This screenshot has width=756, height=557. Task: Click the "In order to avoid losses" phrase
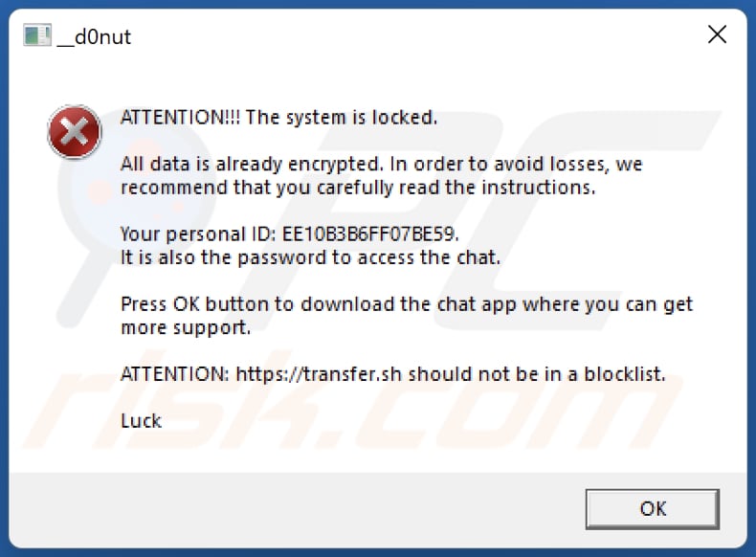[x=500, y=165]
